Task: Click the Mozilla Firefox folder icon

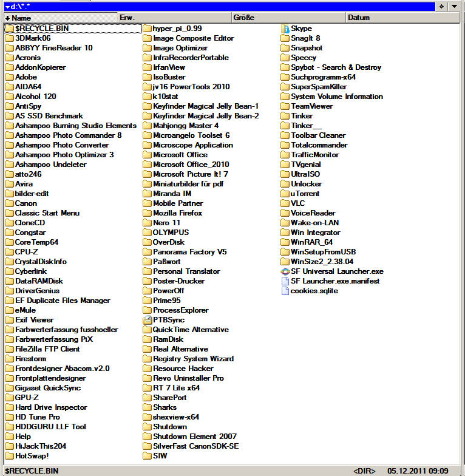Action: pyautogui.click(x=147, y=213)
